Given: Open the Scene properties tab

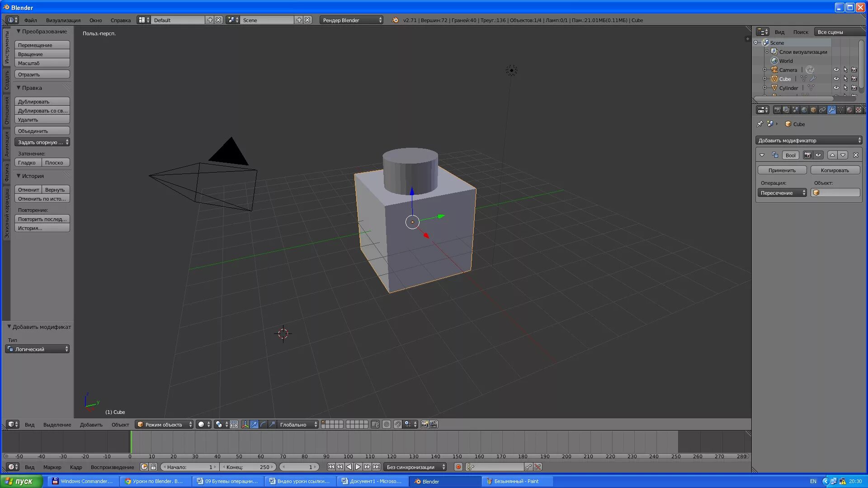Looking at the screenshot, I should tap(795, 110).
